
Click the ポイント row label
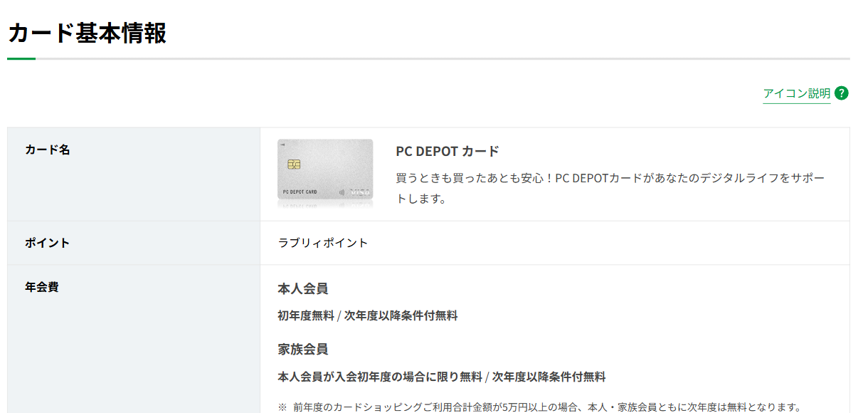(x=48, y=243)
